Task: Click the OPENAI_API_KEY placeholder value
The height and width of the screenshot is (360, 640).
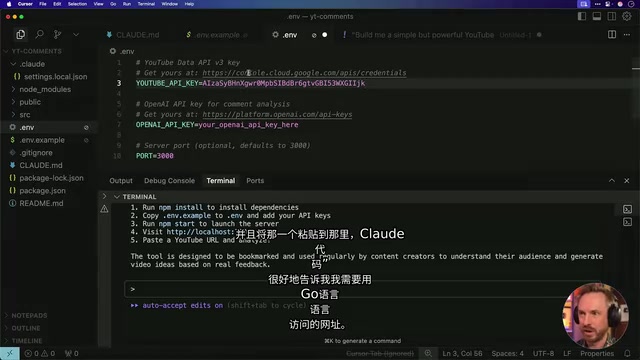Action: [x=248, y=125]
